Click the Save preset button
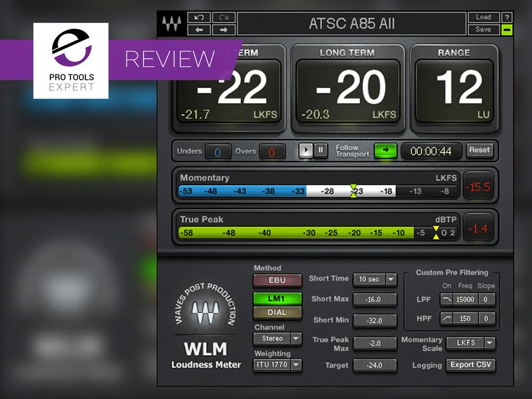The height and width of the screenshot is (399, 532). 483,30
